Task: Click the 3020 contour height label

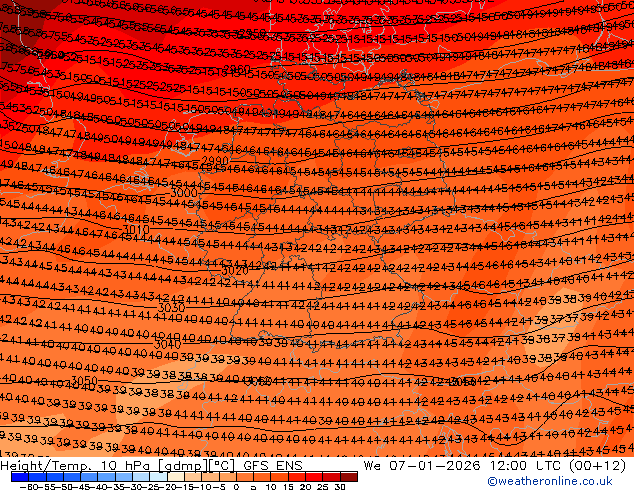Action: point(235,270)
